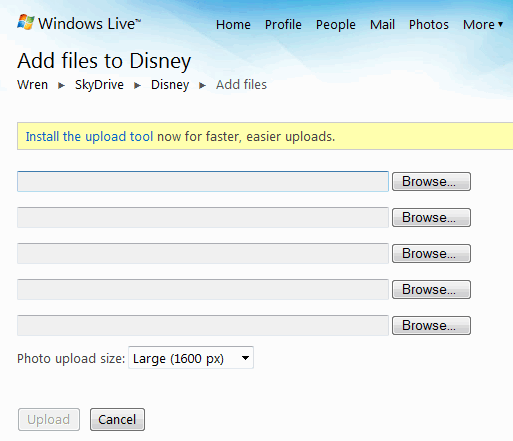Click the fourth Browse button
513x441 pixels.
point(431,289)
